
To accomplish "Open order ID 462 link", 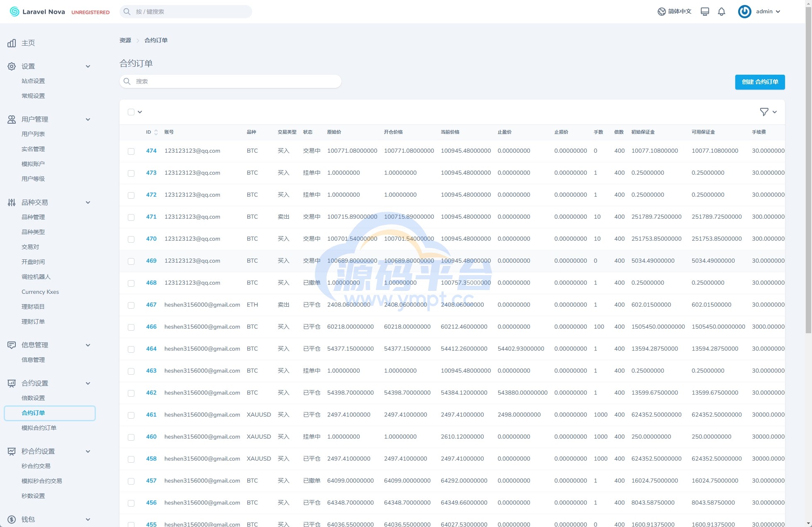I will pos(151,393).
